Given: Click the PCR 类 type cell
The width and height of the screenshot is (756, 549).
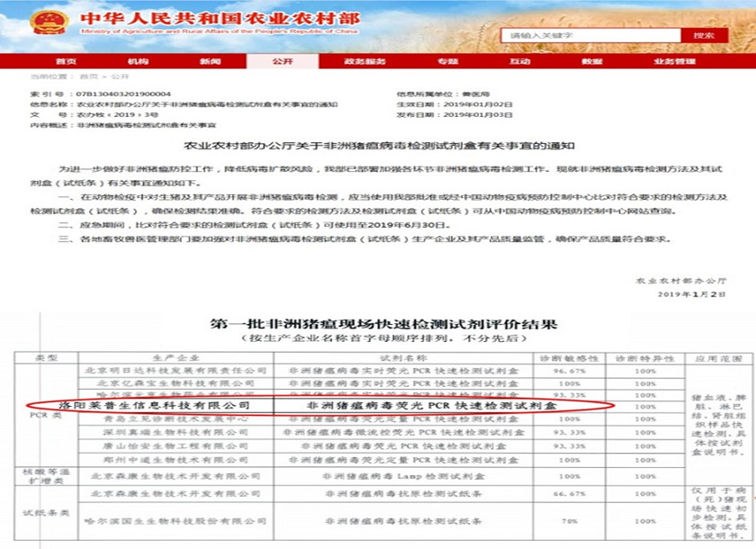Looking at the screenshot, I should point(46,415).
